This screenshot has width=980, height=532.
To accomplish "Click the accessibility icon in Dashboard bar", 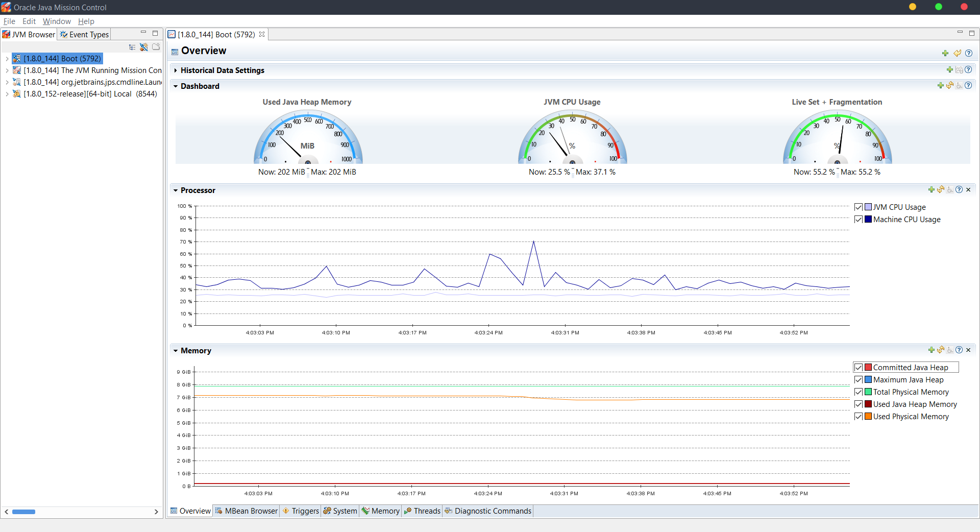I will point(959,86).
